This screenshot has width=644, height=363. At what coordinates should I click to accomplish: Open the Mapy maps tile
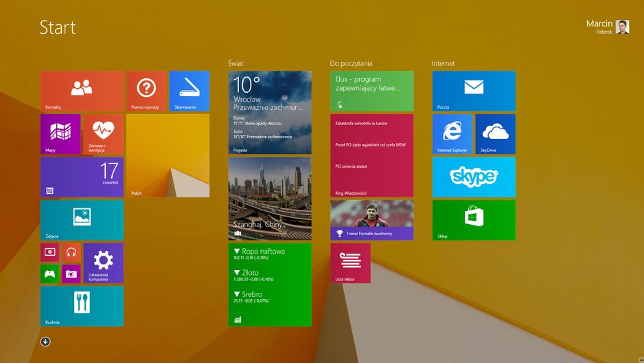pos(60,134)
